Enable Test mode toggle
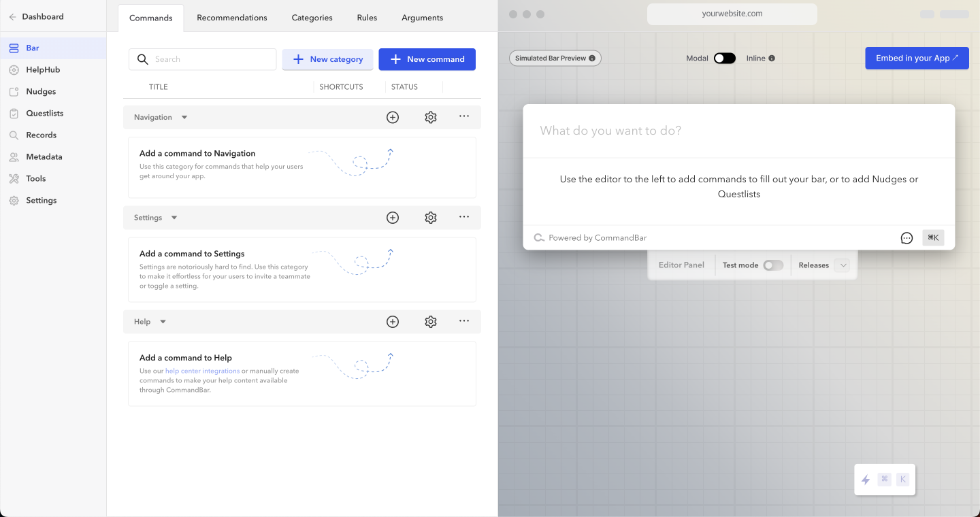This screenshot has width=980, height=517. coord(772,265)
